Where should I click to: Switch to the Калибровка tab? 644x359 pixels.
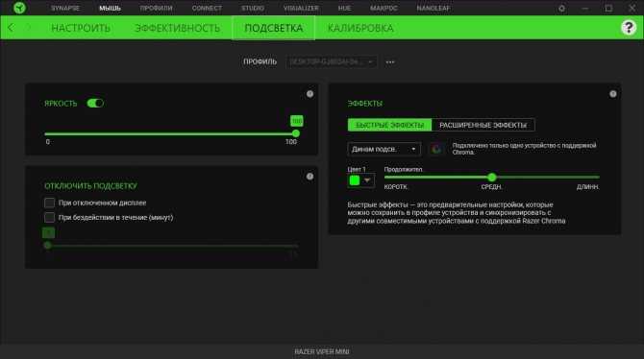[x=360, y=28]
